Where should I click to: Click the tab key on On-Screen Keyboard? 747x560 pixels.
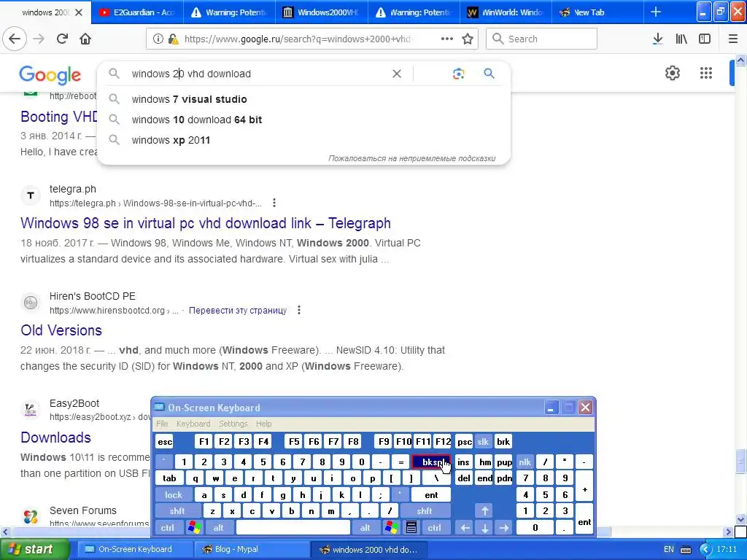[x=169, y=478]
